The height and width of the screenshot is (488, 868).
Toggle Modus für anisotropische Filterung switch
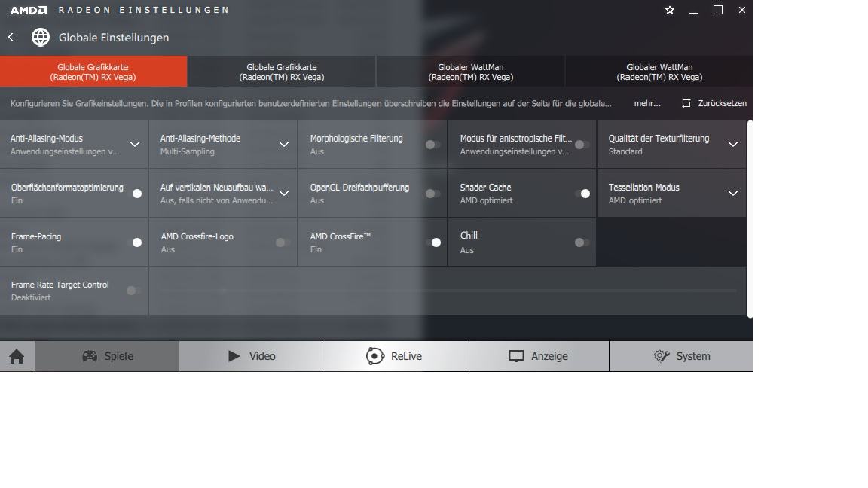point(582,145)
